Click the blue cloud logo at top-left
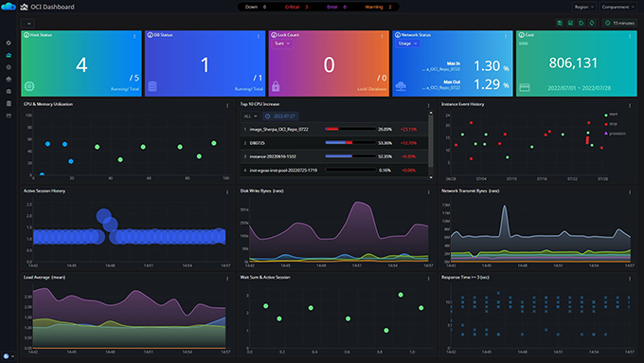Screen dimensions: 644x363 click(9, 7)
